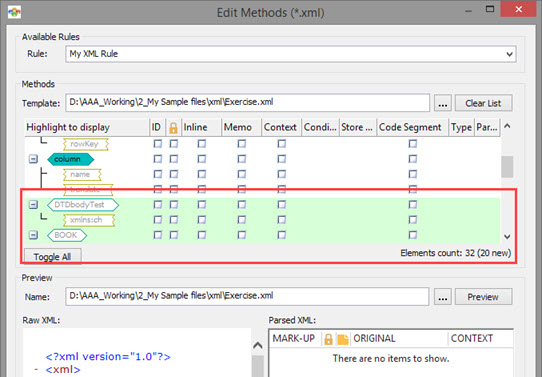Click the methods list scrollbar thumb

(507, 167)
